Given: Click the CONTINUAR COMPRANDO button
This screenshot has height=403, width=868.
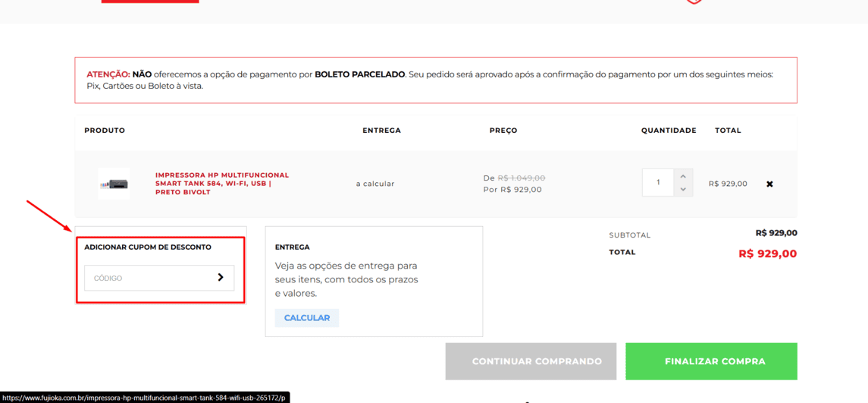Looking at the screenshot, I should tap(531, 361).
